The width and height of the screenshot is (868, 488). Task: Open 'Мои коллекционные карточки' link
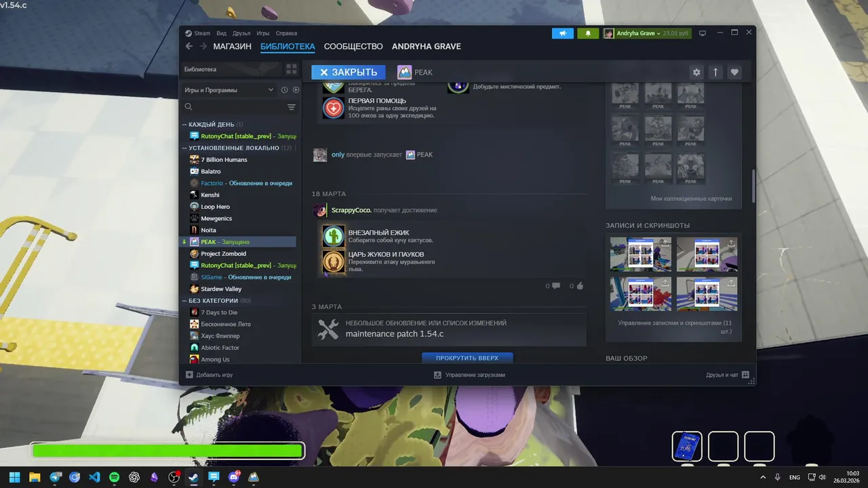(x=691, y=199)
